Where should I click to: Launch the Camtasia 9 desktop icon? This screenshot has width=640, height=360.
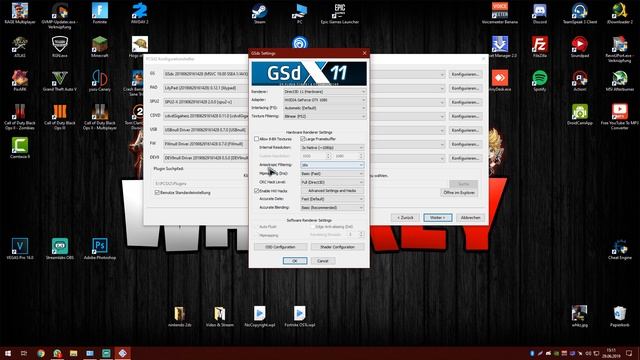[20, 148]
